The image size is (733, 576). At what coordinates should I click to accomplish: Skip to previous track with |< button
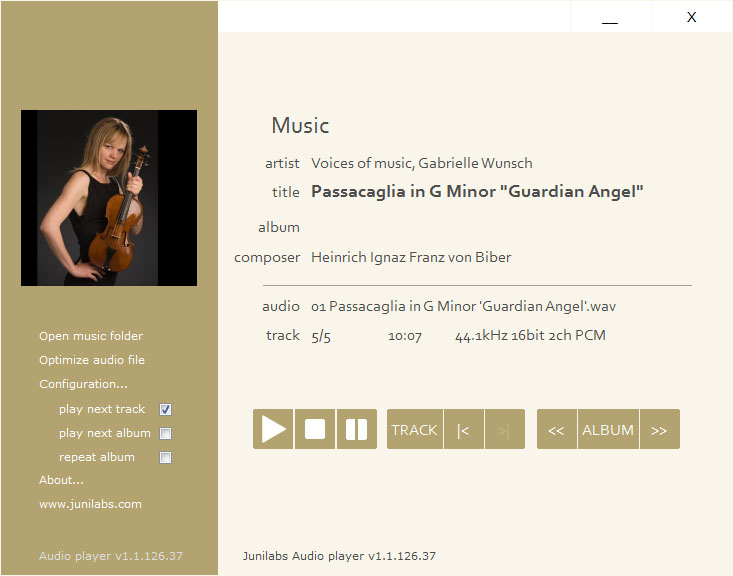coord(464,429)
